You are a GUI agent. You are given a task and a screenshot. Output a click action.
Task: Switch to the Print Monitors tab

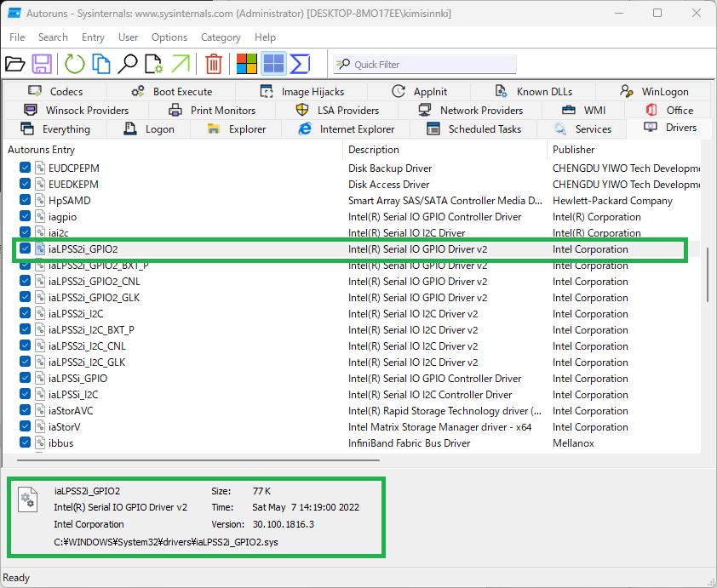(x=212, y=110)
